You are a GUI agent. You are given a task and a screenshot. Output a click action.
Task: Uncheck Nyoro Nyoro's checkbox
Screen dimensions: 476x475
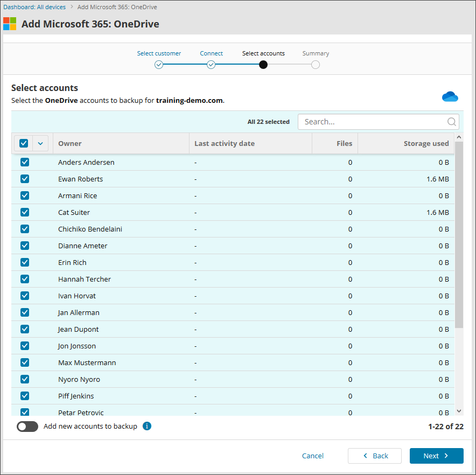25,379
